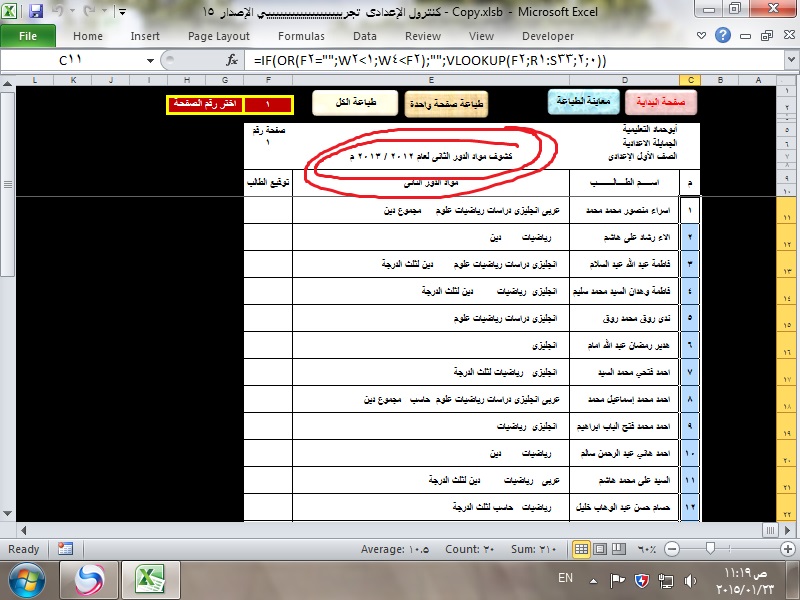Click the macro recording icon in status bar
The height and width of the screenshot is (600, 800).
65,549
